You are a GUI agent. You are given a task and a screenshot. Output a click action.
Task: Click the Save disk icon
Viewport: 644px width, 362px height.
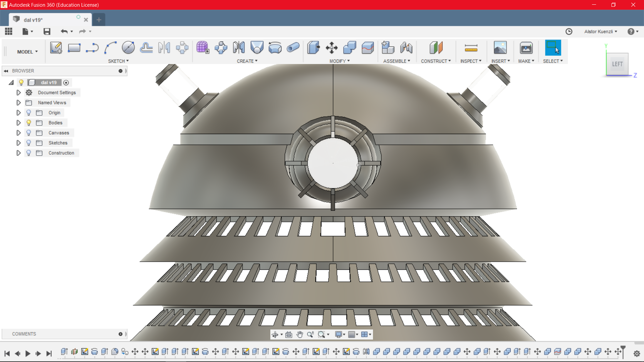point(47,31)
